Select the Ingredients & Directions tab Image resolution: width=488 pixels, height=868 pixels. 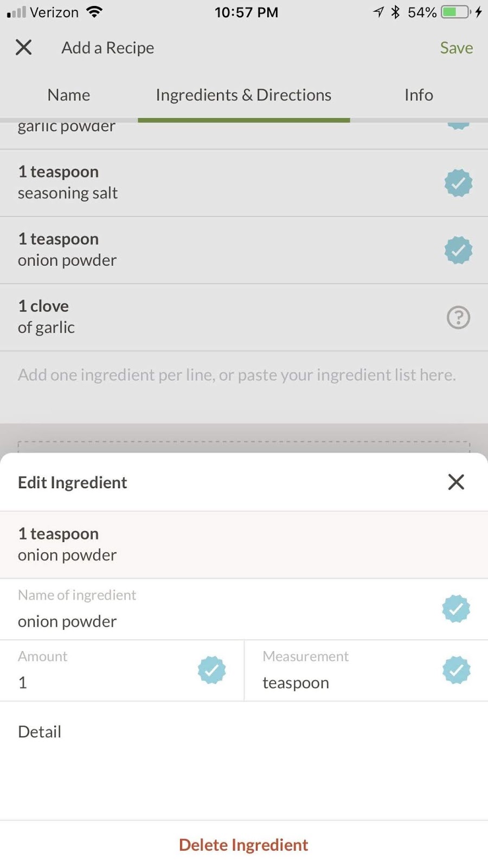point(243,95)
